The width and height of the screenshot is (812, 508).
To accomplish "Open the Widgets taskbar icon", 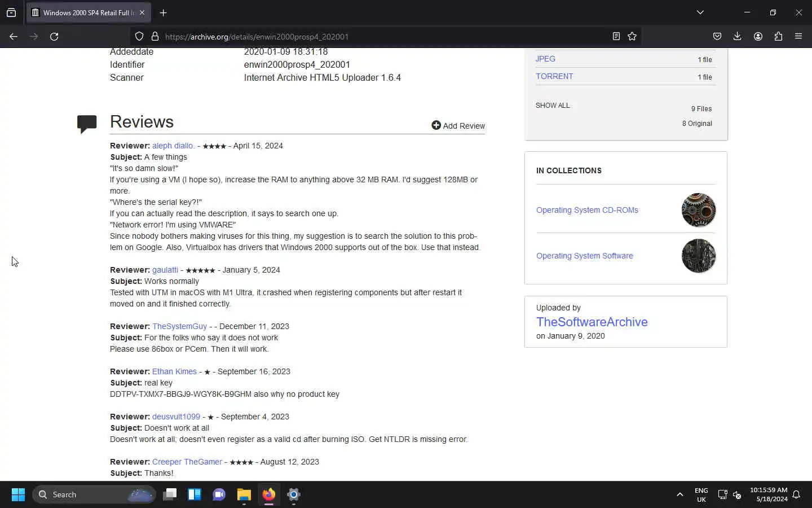I will pos(195,494).
